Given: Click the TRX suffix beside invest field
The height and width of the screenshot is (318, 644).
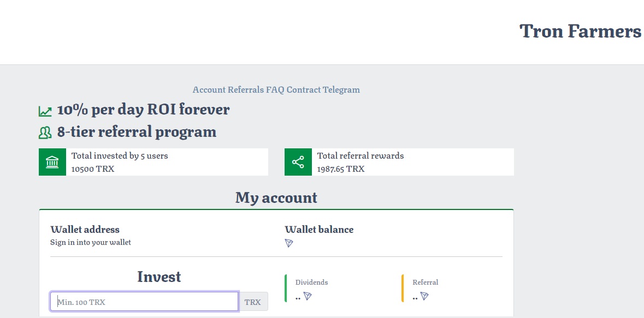Looking at the screenshot, I should [253, 302].
